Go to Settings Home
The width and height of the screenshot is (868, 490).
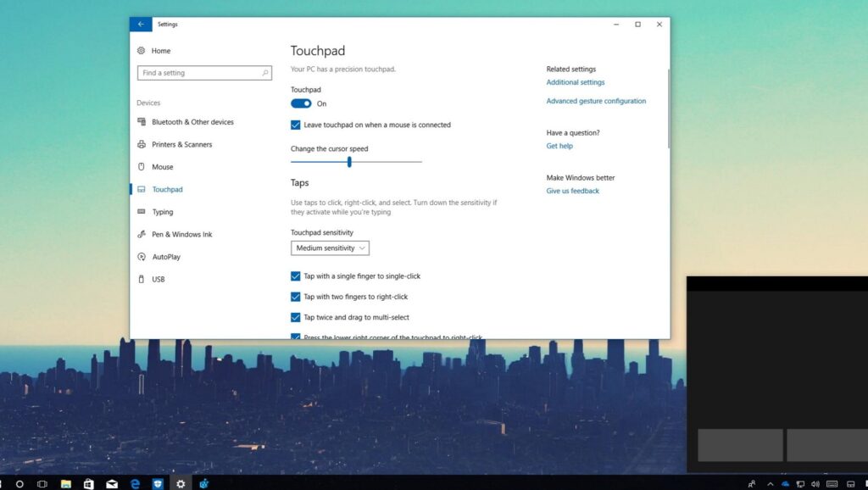160,51
